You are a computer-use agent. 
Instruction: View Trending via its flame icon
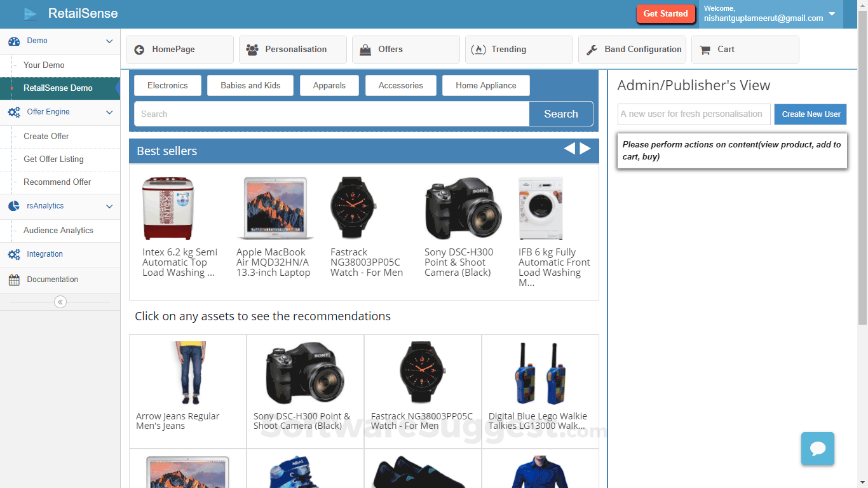click(x=478, y=49)
